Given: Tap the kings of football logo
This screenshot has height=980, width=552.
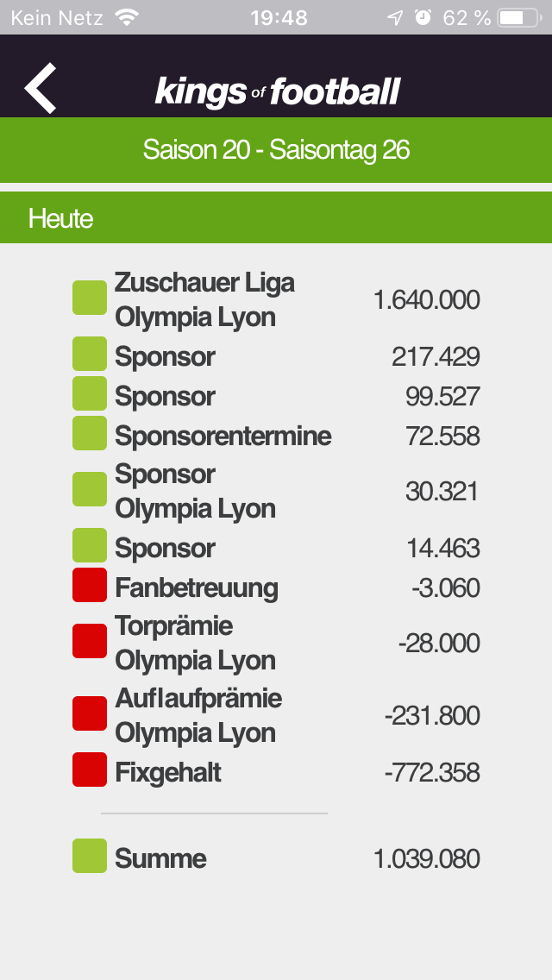Looking at the screenshot, I should pos(277,91).
